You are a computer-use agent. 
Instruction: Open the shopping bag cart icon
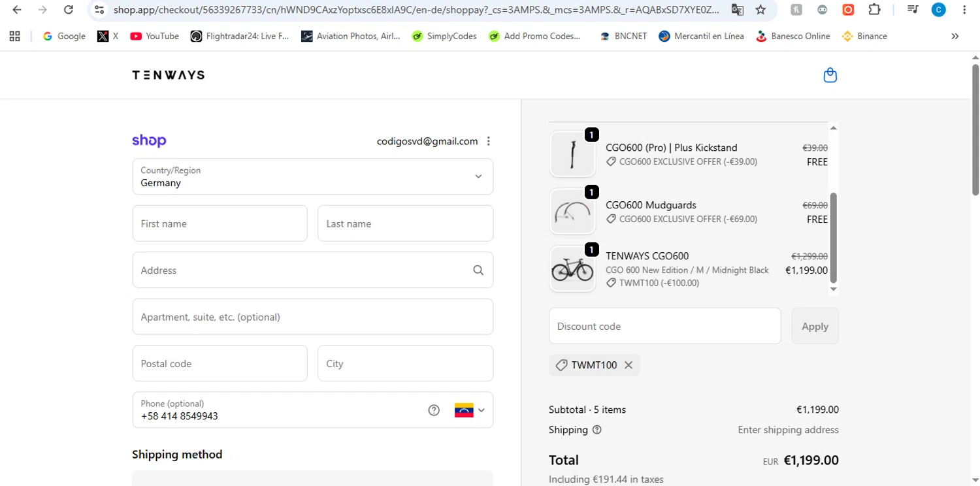coord(830,75)
